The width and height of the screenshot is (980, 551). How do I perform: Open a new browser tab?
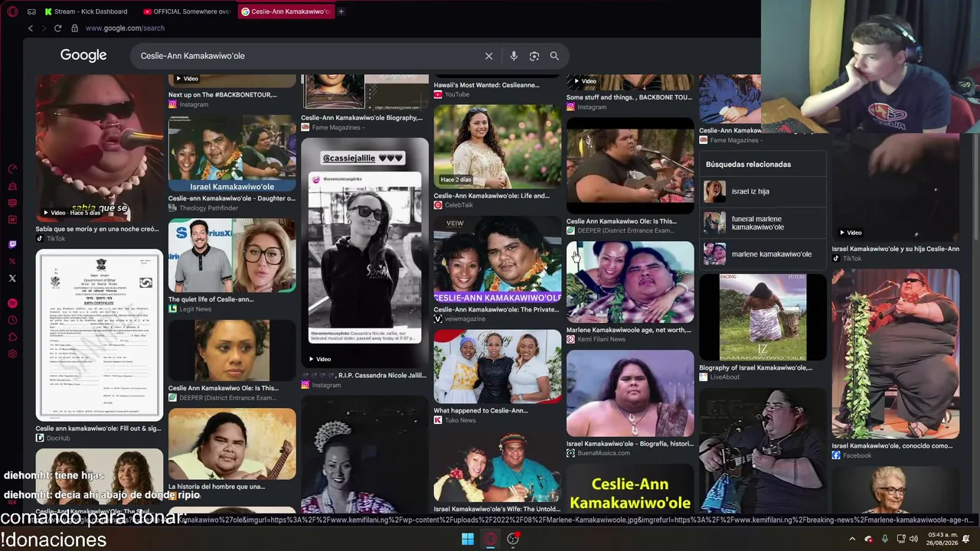point(341,11)
